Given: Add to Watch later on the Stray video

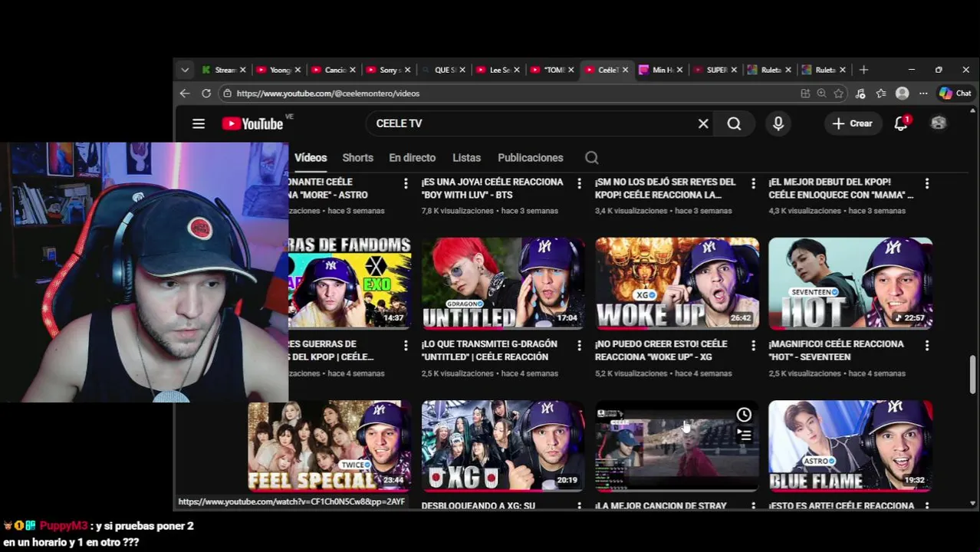Looking at the screenshot, I should pos(744,415).
